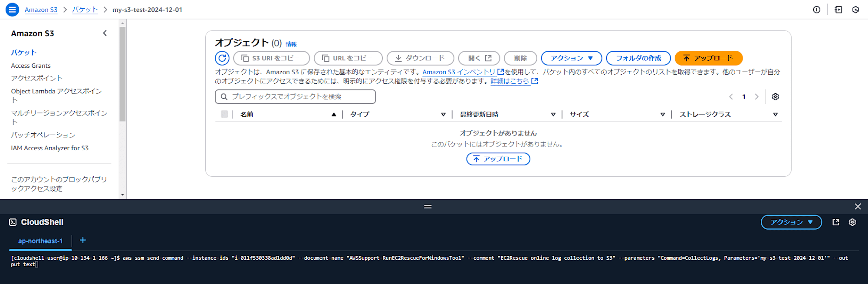Image resolution: width=868 pixels, height=284 pixels.
Task: Click the sidebar scrollbar thumb
Action: click(x=122, y=74)
